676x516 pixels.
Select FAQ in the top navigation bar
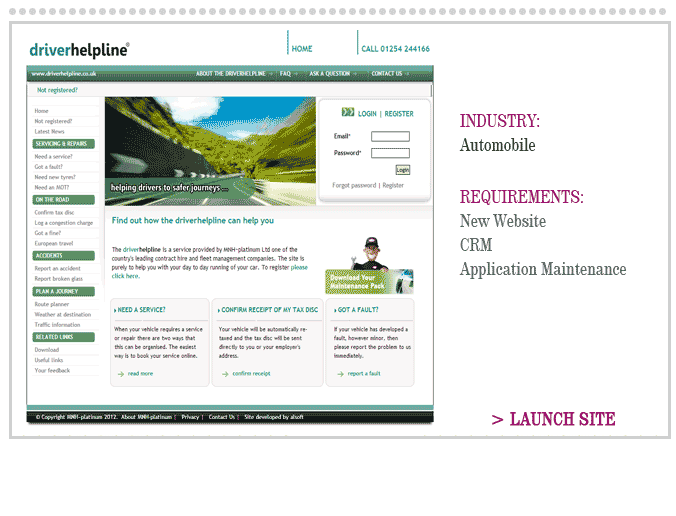point(286,73)
